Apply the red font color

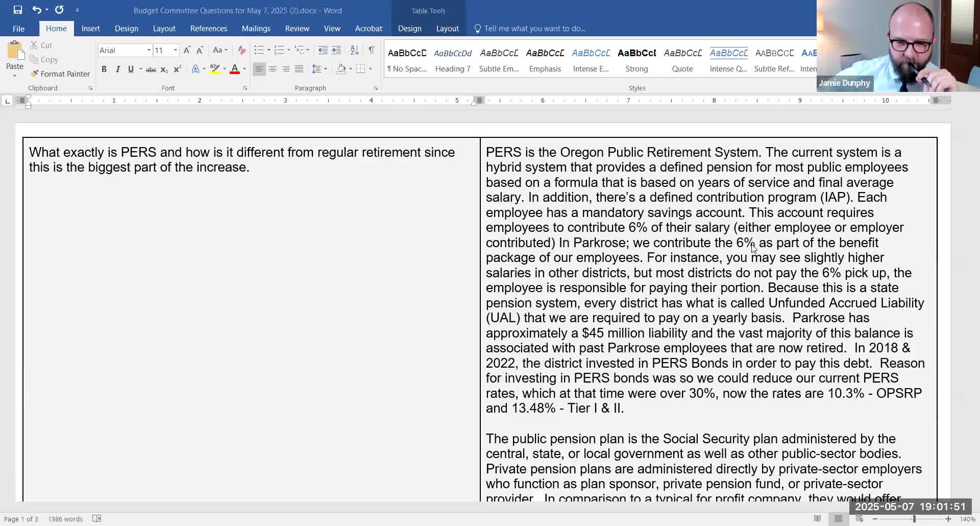(235, 69)
